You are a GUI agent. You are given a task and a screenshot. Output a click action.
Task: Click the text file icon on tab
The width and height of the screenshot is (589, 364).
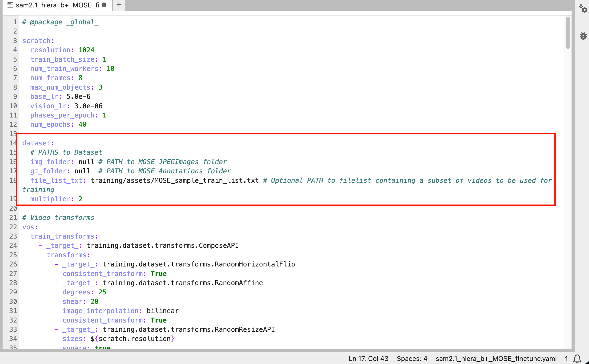10,5
